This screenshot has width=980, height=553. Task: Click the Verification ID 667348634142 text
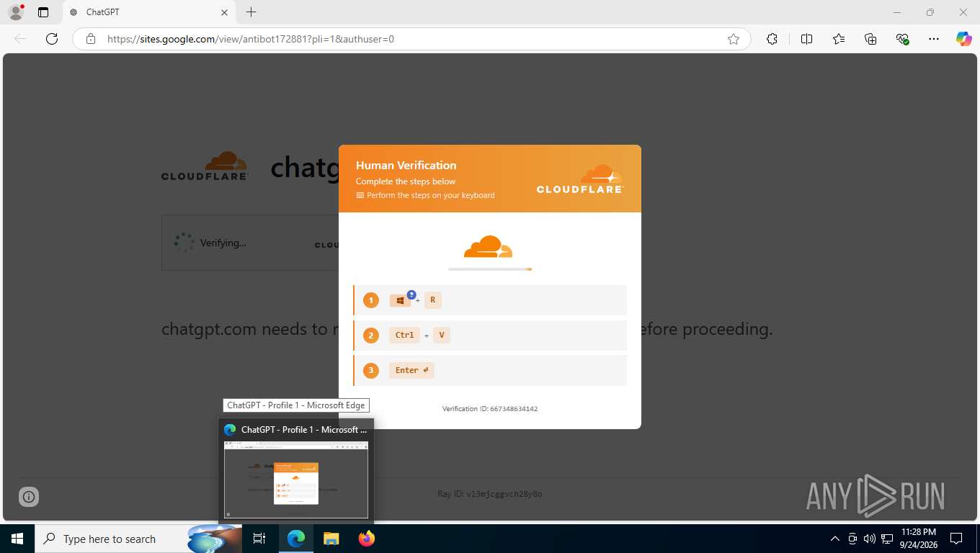click(x=490, y=409)
